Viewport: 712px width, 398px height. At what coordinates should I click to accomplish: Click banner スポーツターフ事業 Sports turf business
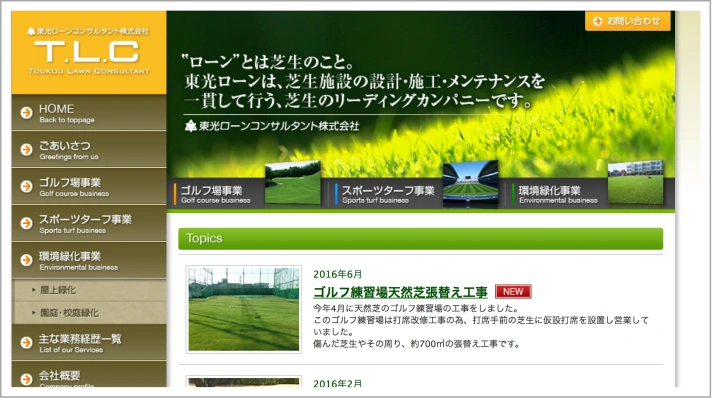384,194
